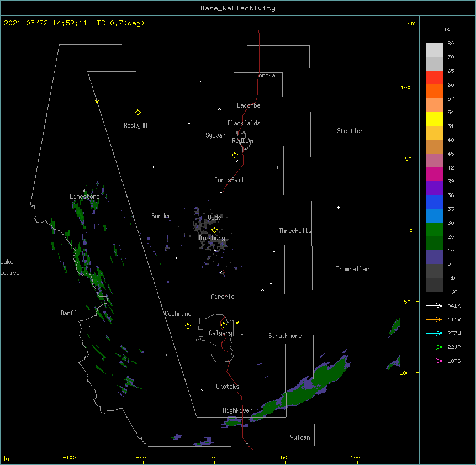Select the blue 36–33 dBZ color swatch
476x465 pixels.
pos(434,202)
